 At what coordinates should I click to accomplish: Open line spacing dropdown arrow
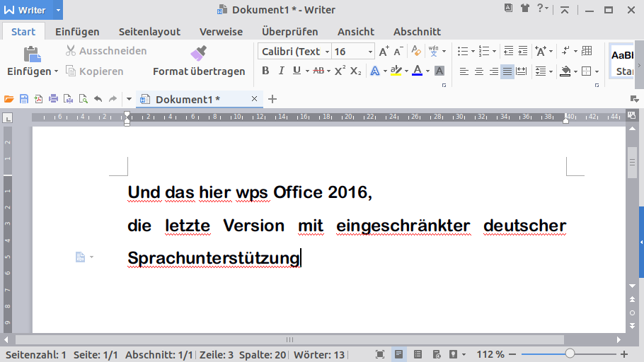[x=551, y=71]
